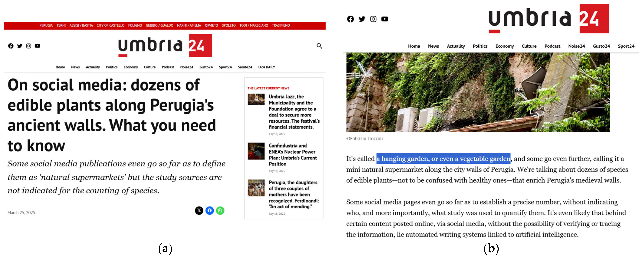
Task: Open Facebook icon in right page header
Action: [x=351, y=19]
